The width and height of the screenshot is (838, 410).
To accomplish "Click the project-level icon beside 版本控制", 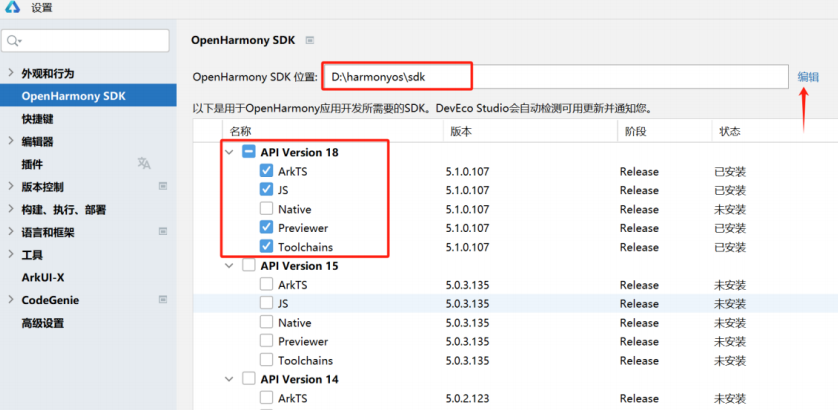I will [163, 186].
